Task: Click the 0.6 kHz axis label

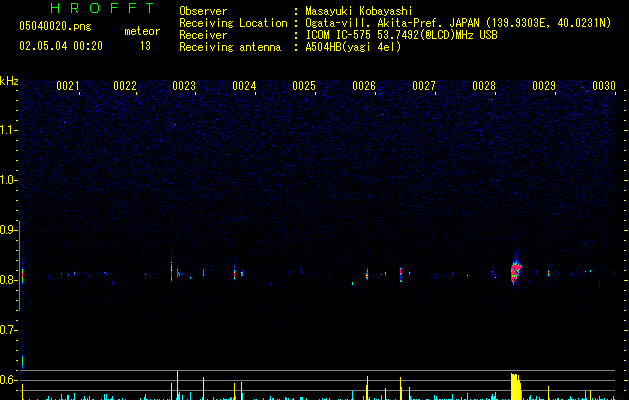Action: click(x=8, y=380)
